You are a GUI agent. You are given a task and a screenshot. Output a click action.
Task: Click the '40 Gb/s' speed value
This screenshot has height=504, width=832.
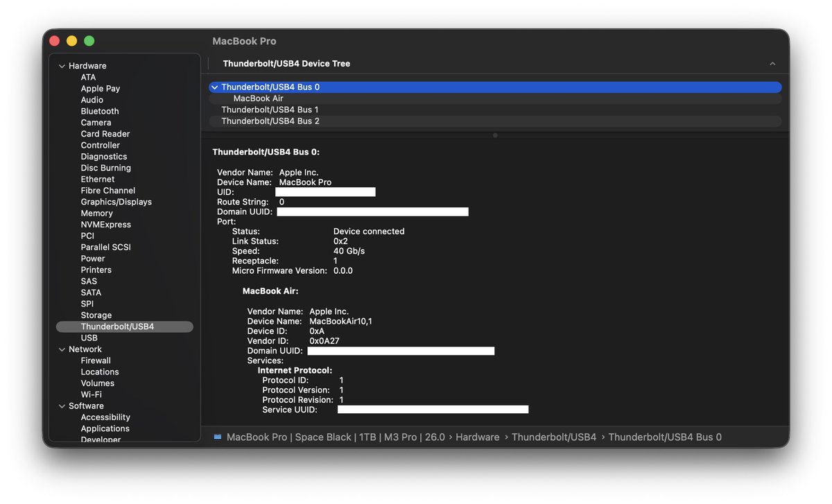pos(349,251)
